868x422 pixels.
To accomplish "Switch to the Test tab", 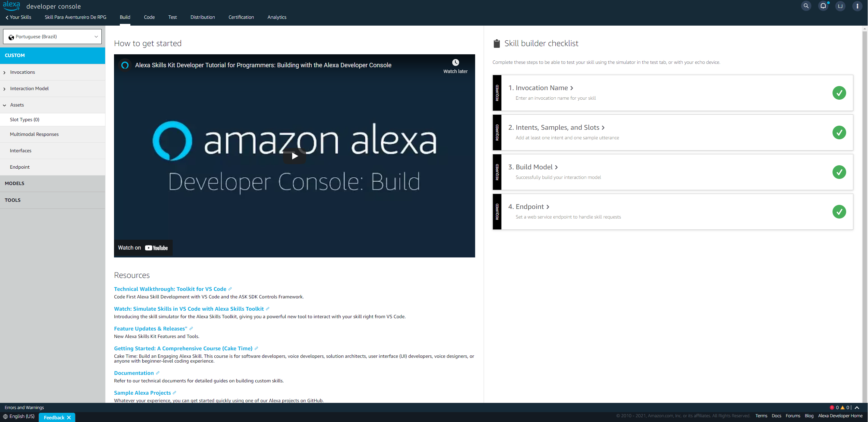I will [x=172, y=17].
